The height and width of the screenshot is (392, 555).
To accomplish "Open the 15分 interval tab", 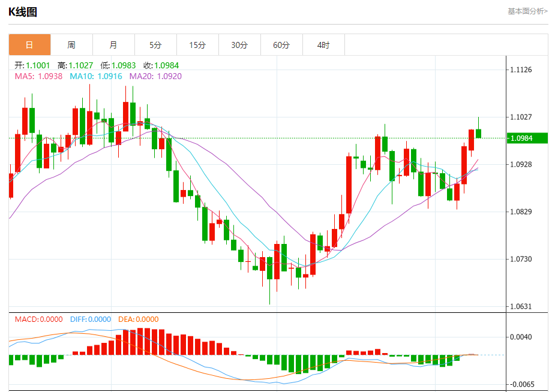I will (x=197, y=45).
